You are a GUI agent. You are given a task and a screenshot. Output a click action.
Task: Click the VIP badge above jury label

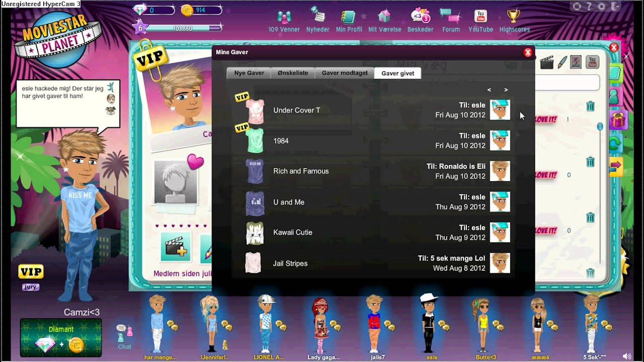[x=31, y=272]
